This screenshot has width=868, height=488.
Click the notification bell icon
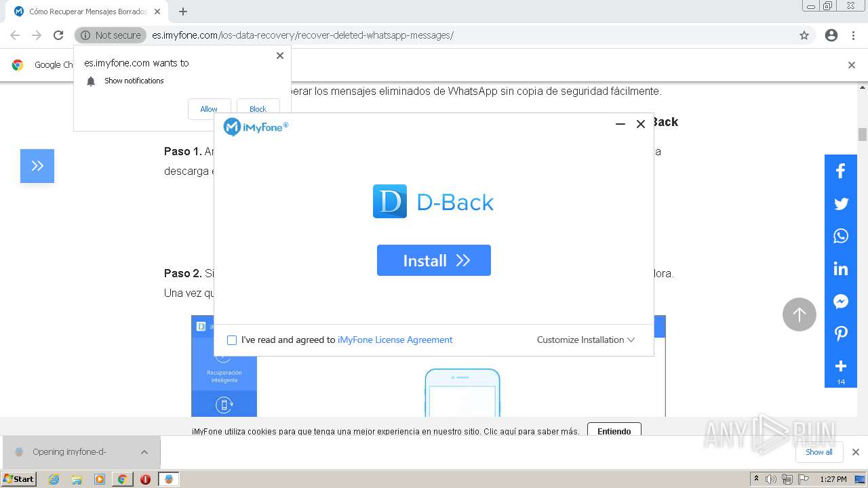coord(91,81)
